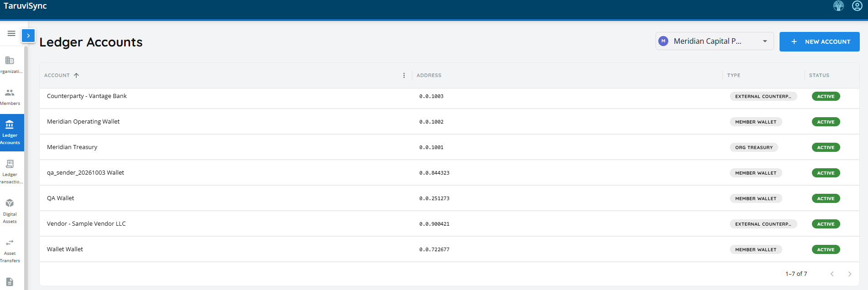This screenshot has width=868, height=290.
Task: Click the document icon at the sidebar bottom
Action: [10, 282]
